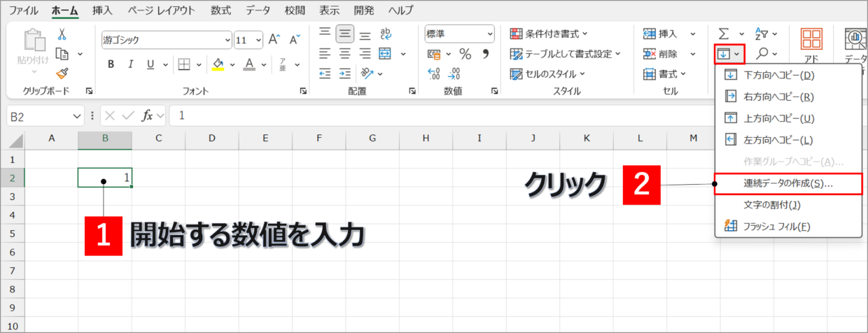Choose 文字の割付(J) menu entry

click(x=788, y=205)
